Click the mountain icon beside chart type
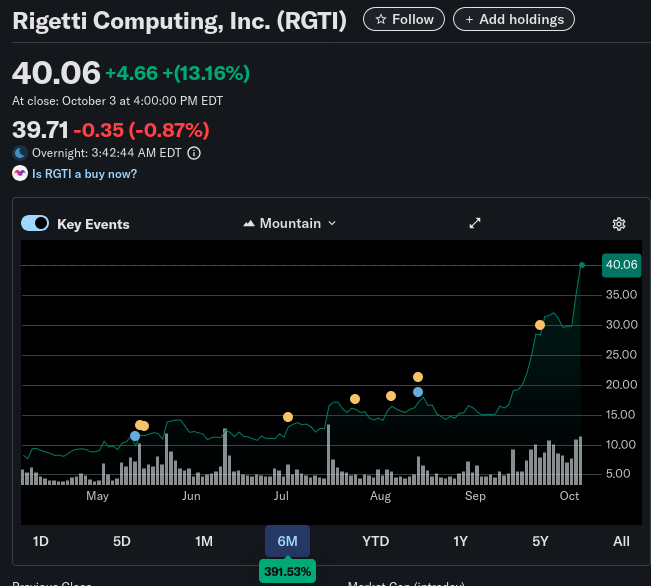This screenshot has width=651, height=586. coord(249,223)
